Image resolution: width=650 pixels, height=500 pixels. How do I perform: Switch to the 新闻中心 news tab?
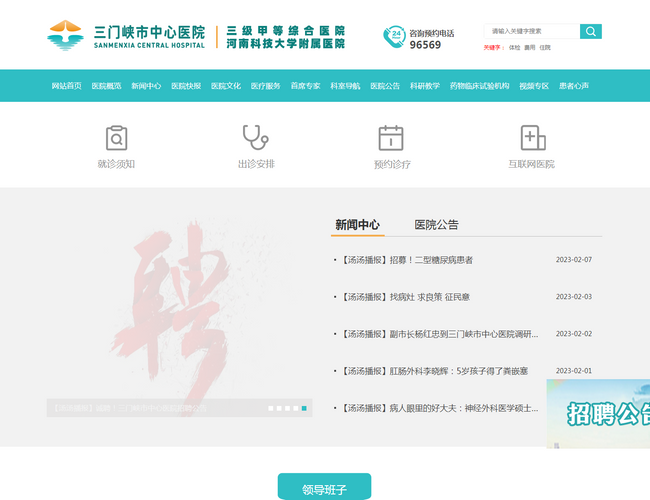click(357, 225)
